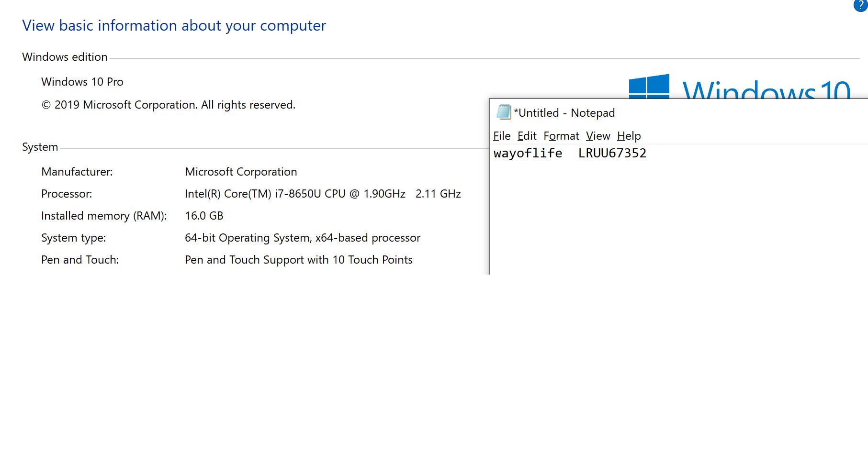Click the 'Windows 10 Pro' text

coord(82,82)
